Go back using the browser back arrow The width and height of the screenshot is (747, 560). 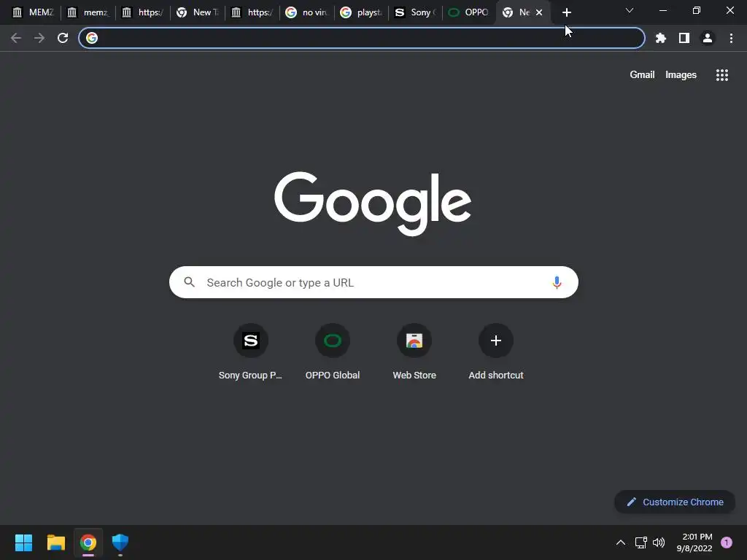tap(16, 38)
